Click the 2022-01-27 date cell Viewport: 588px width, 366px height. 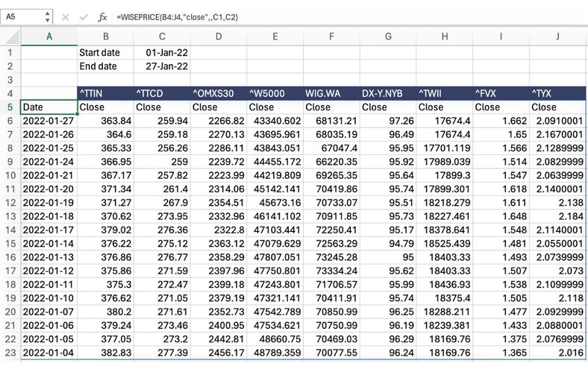point(49,120)
